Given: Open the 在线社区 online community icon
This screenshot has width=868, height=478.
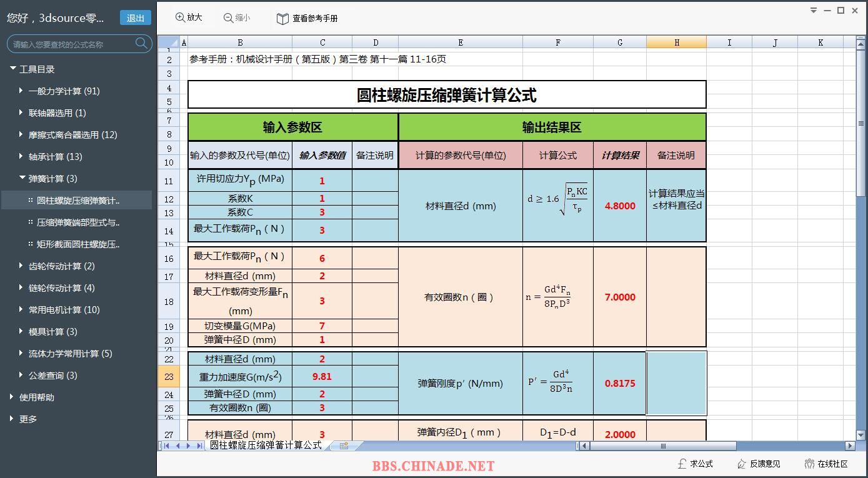Looking at the screenshot, I should (810, 464).
